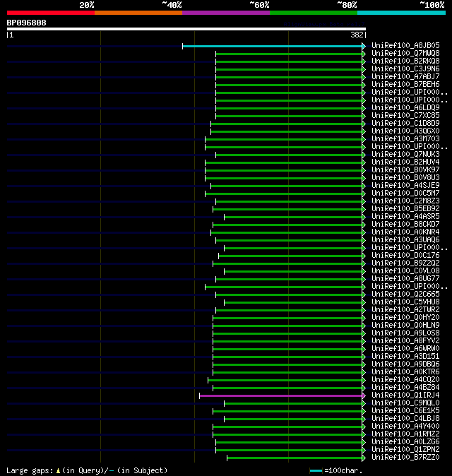Select label UniRef100_C2M8Z3
Viewport: 452px width, 476px height.
[x=405, y=201]
